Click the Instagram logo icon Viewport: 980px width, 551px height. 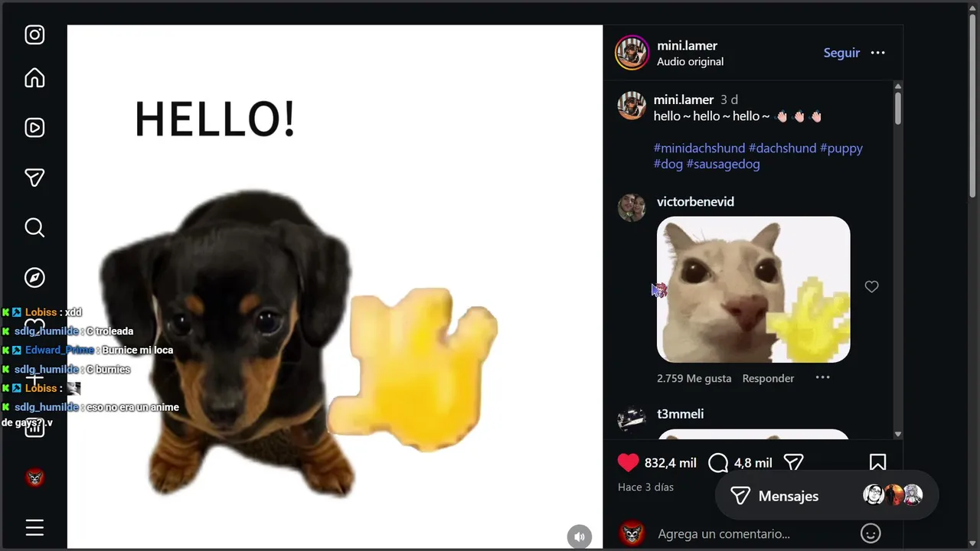(x=34, y=34)
